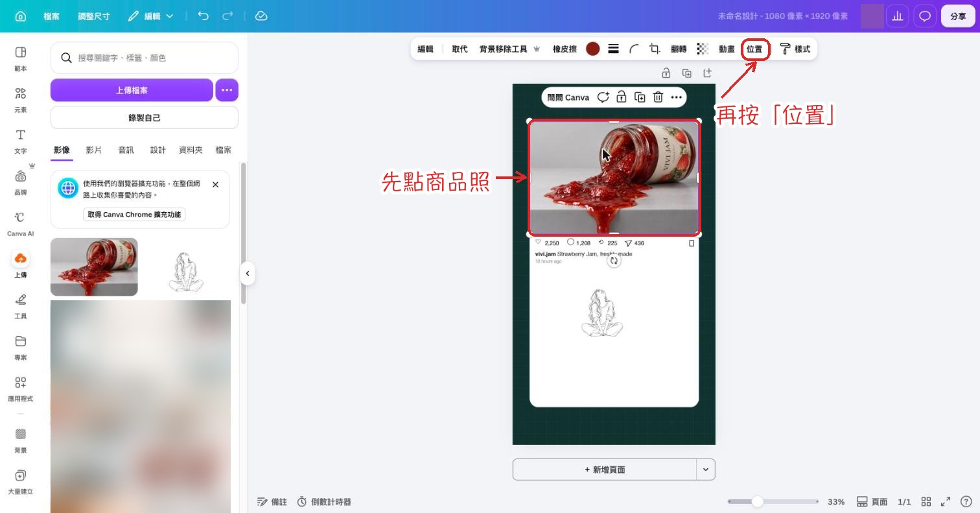Click the 分享 share button
980x513 pixels.
[x=958, y=16]
